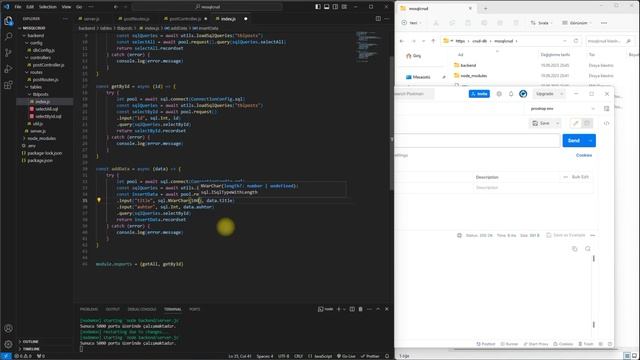Split the terminal panel

coord(352,309)
